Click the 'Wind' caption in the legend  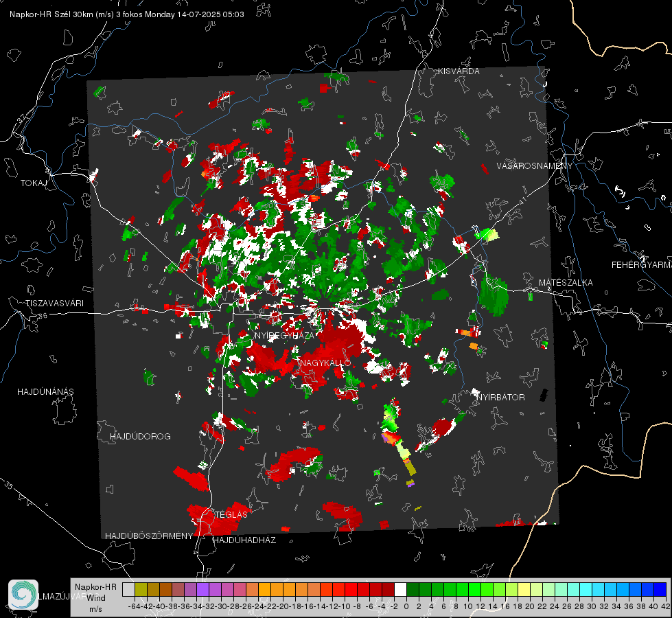coord(96,598)
